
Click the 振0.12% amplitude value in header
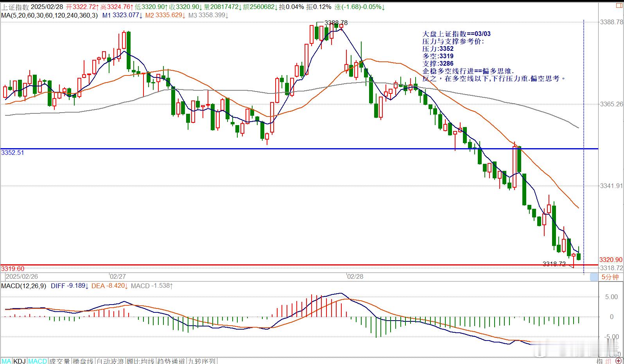click(319, 7)
